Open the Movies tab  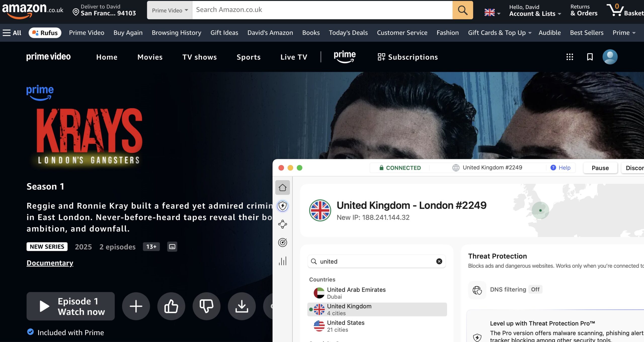150,57
